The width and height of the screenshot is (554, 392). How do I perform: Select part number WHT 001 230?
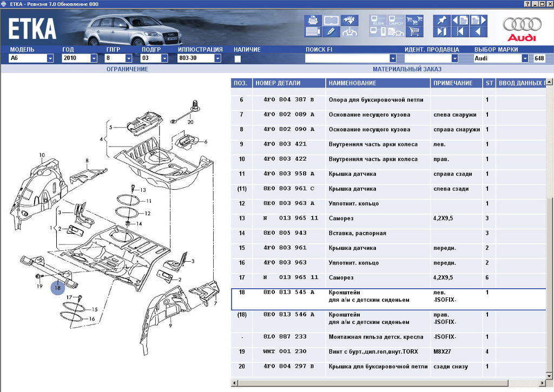285,351
